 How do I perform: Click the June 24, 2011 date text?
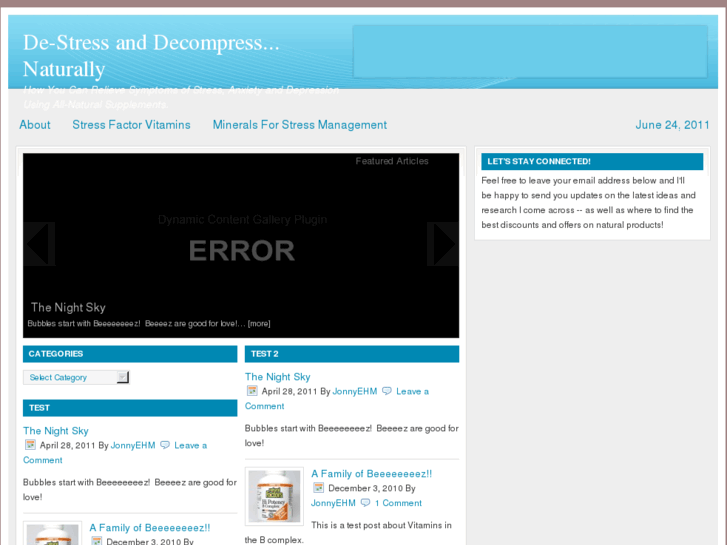pos(672,125)
